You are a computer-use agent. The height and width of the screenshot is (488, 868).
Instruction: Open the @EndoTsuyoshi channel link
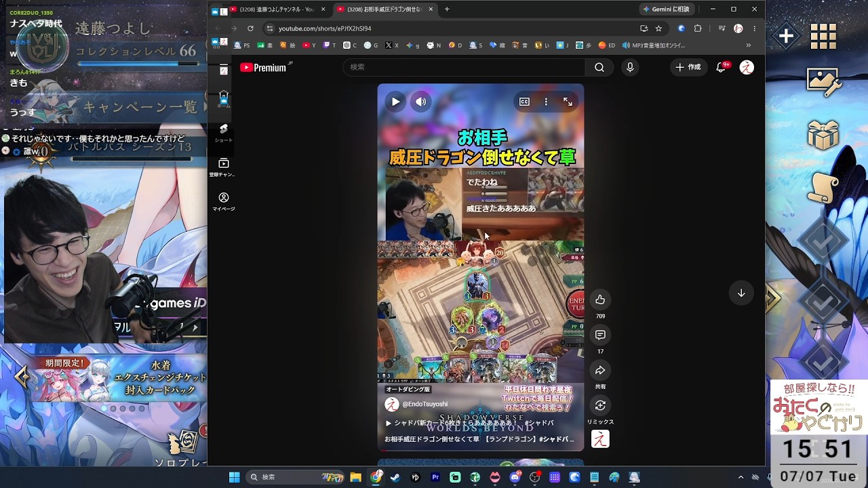425,404
